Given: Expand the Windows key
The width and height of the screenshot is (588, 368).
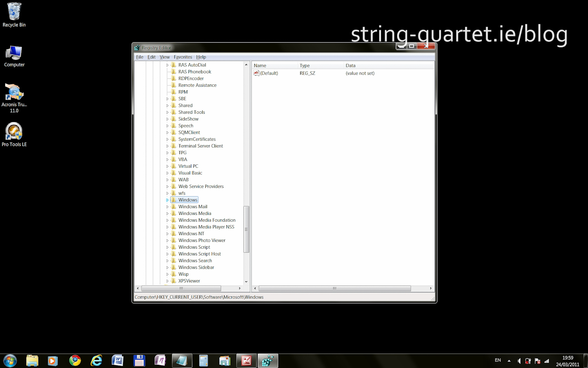Looking at the screenshot, I should point(167,200).
